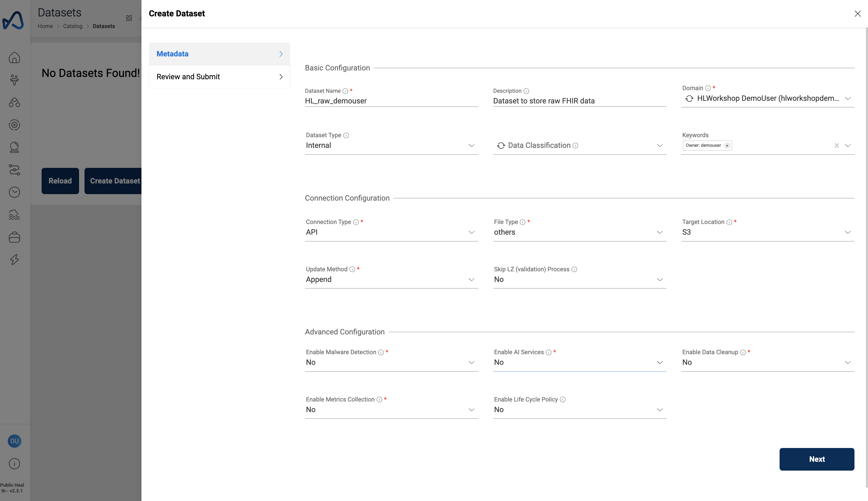Screen dimensions: 868x501
Task: Open the Enable AI Services dropdown
Action: [580, 362]
